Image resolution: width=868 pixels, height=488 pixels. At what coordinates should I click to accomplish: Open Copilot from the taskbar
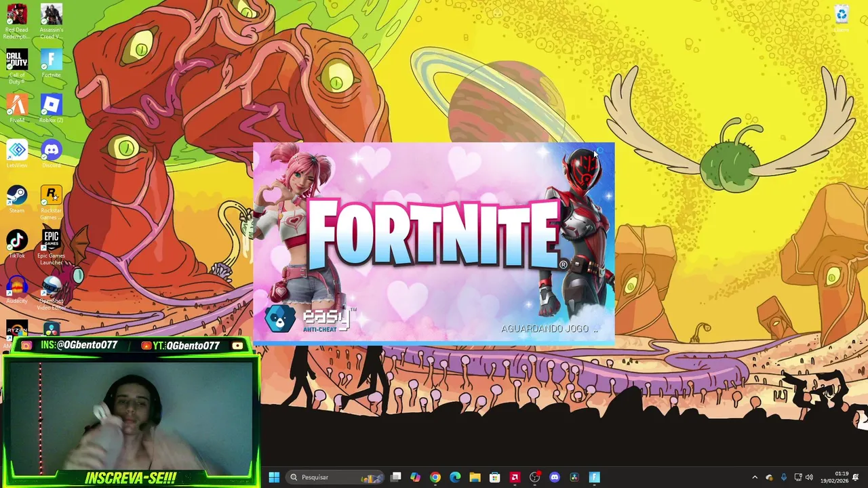pos(416,477)
